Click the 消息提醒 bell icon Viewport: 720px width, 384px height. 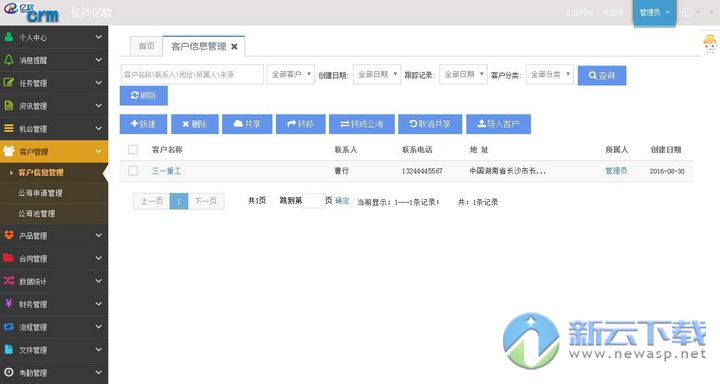9,60
